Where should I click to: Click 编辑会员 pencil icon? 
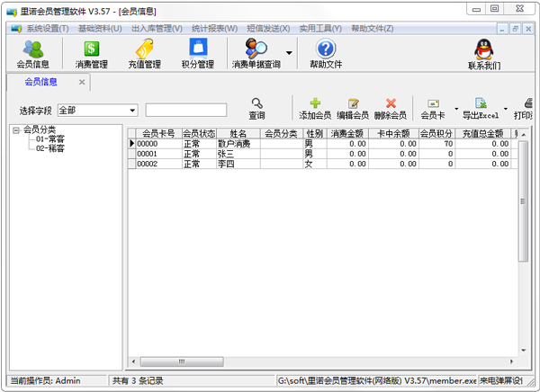pos(353,103)
